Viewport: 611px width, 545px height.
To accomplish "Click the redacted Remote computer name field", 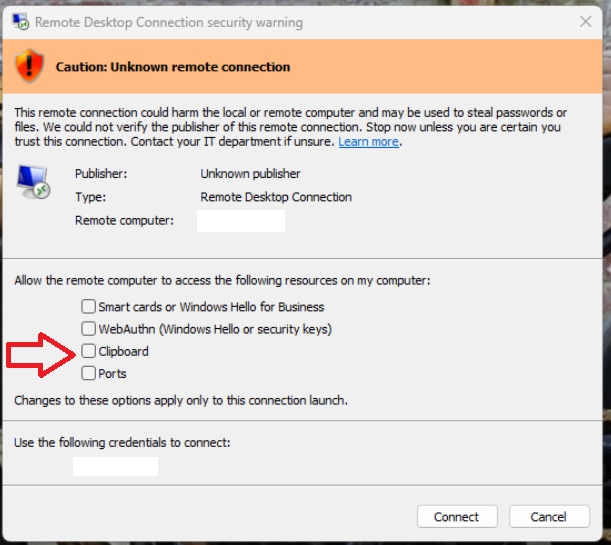I will click(x=240, y=220).
